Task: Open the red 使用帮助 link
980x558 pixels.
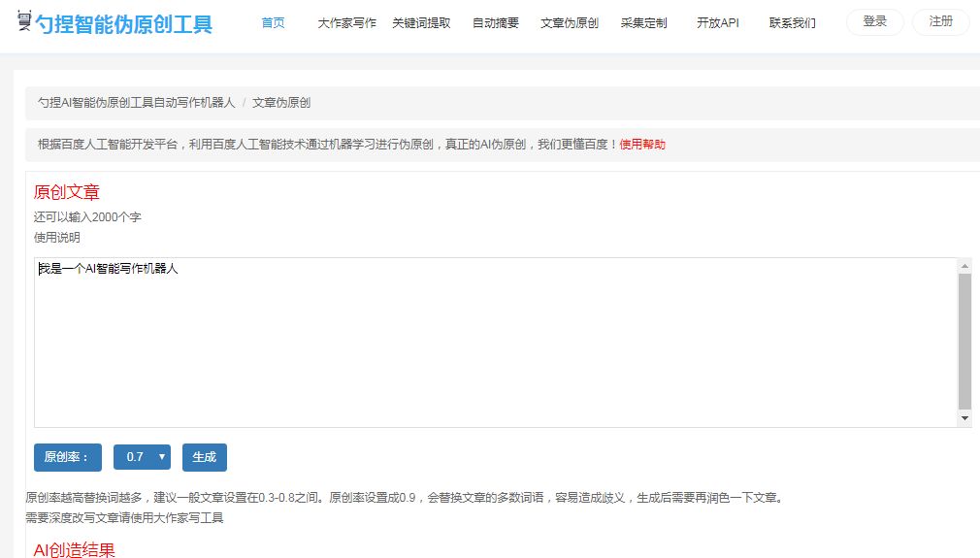Action: click(x=642, y=145)
